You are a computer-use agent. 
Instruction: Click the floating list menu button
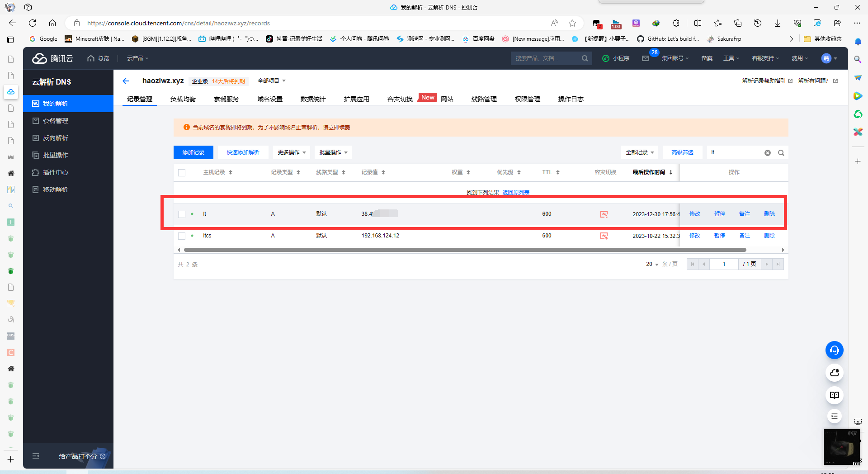coord(834,416)
